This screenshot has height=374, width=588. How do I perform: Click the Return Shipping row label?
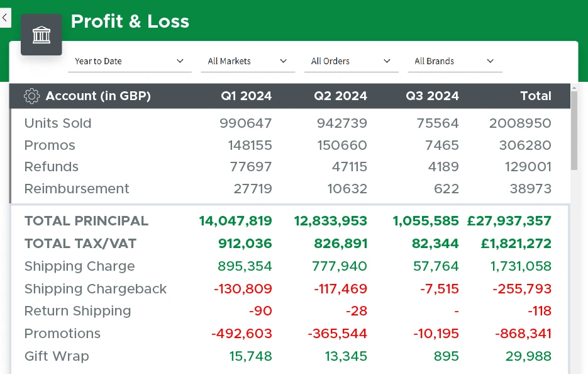pyautogui.click(x=77, y=311)
